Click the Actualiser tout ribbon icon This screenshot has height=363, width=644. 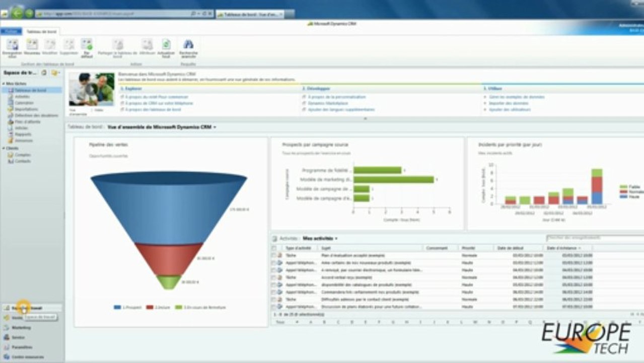pos(166,44)
